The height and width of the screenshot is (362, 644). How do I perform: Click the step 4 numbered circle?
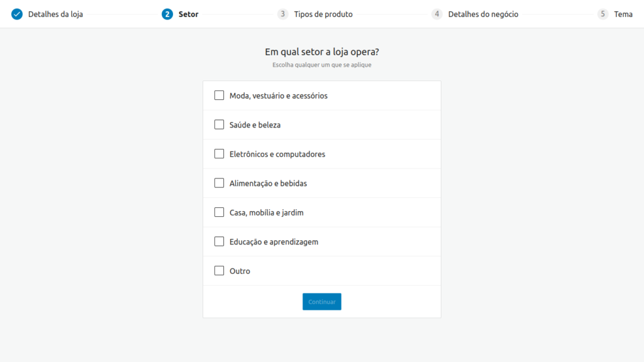pyautogui.click(x=436, y=13)
